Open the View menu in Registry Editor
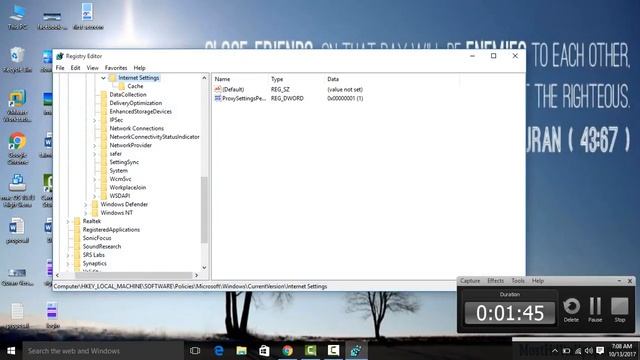 click(x=92, y=68)
